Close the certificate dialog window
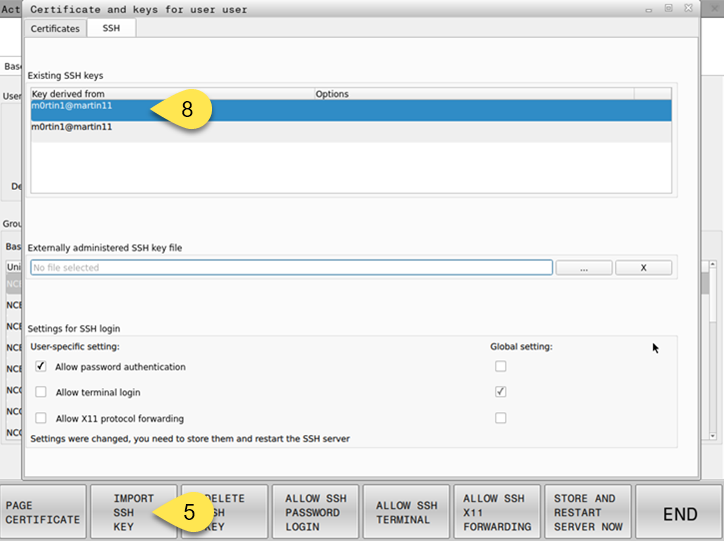Screen dimensions: 724x541 688,8
